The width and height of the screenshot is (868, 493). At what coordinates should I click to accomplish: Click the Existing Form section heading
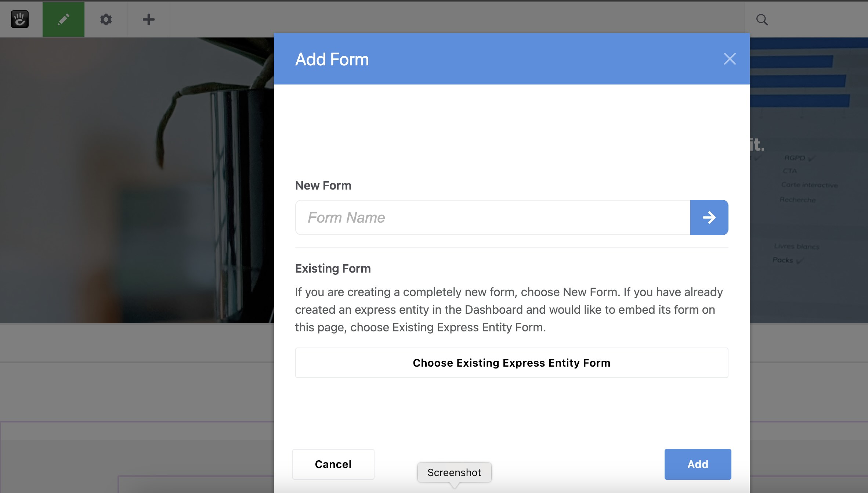pos(333,268)
